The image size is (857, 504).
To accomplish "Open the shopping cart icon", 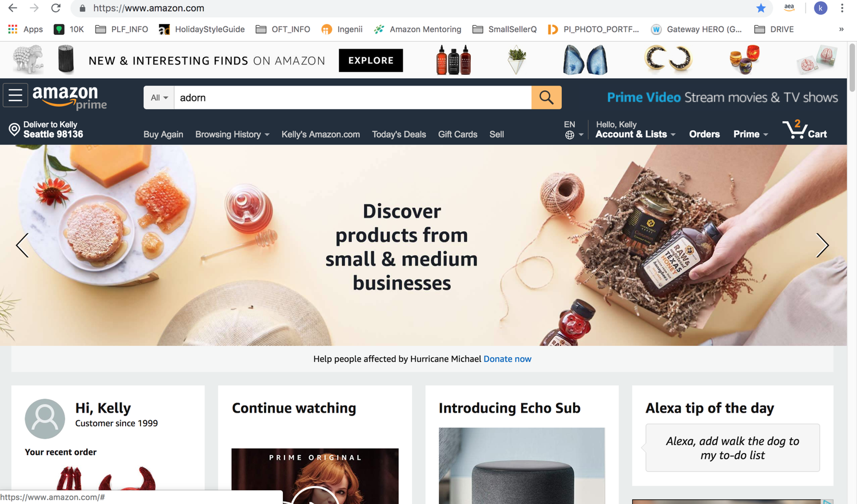I will (804, 130).
